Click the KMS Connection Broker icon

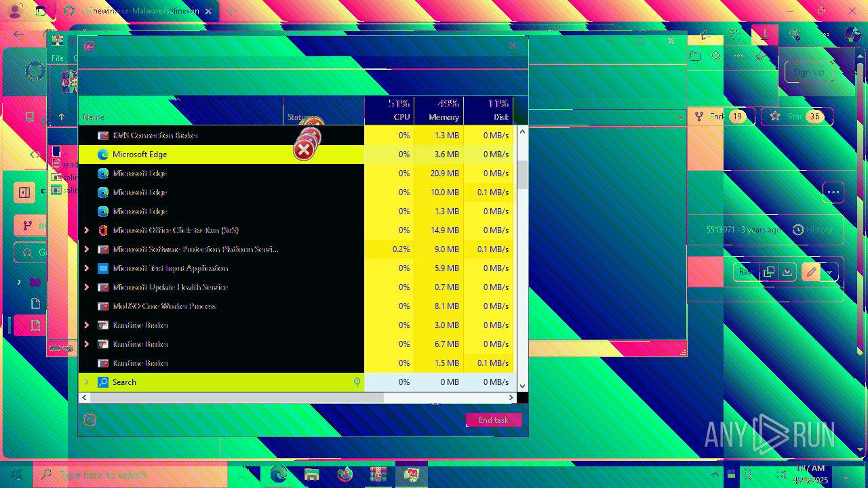coord(103,136)
